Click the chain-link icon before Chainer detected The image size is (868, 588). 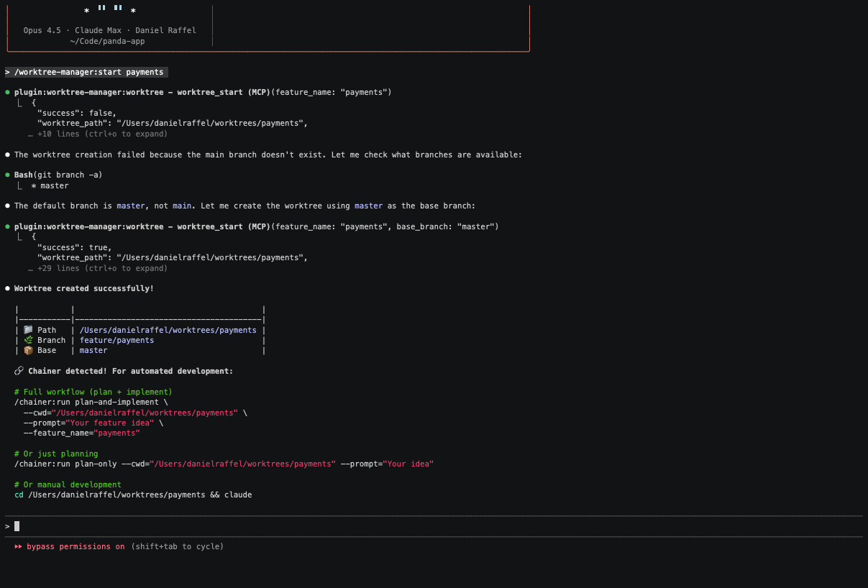[x=18, y=370]
